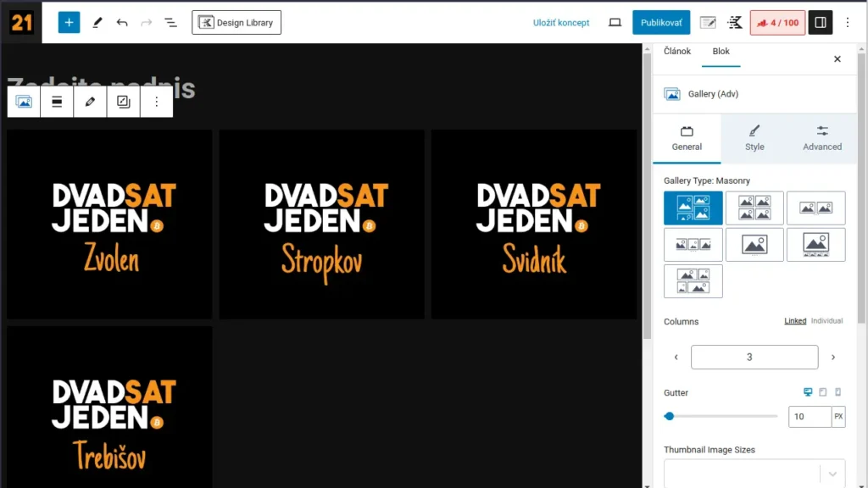The height and width of the screenshot is (488, 868).
Task: Open editor options menu in top right
Action: pyautogui.click(x=847, y=23)
